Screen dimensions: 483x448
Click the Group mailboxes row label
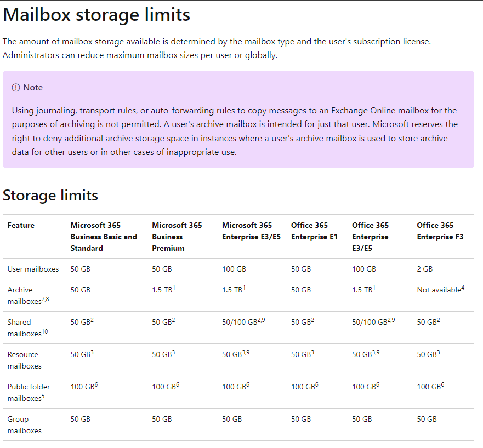point(24,425)
